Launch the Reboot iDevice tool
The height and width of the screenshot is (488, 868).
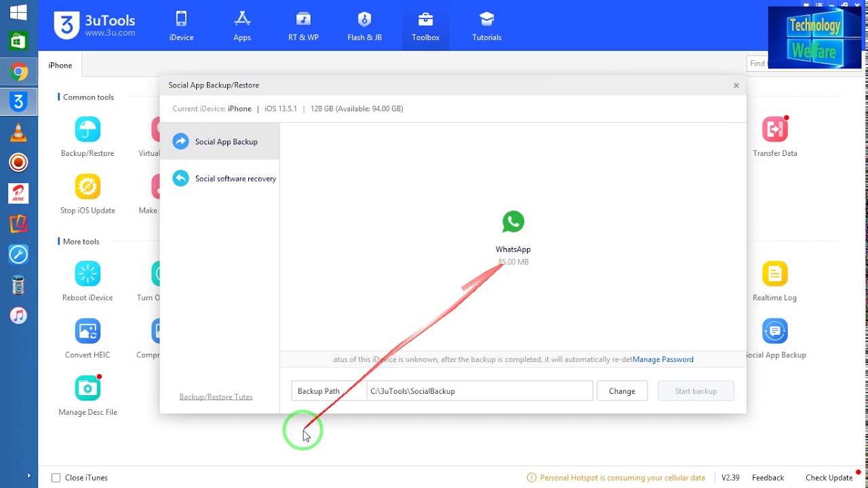coord(87,274)
